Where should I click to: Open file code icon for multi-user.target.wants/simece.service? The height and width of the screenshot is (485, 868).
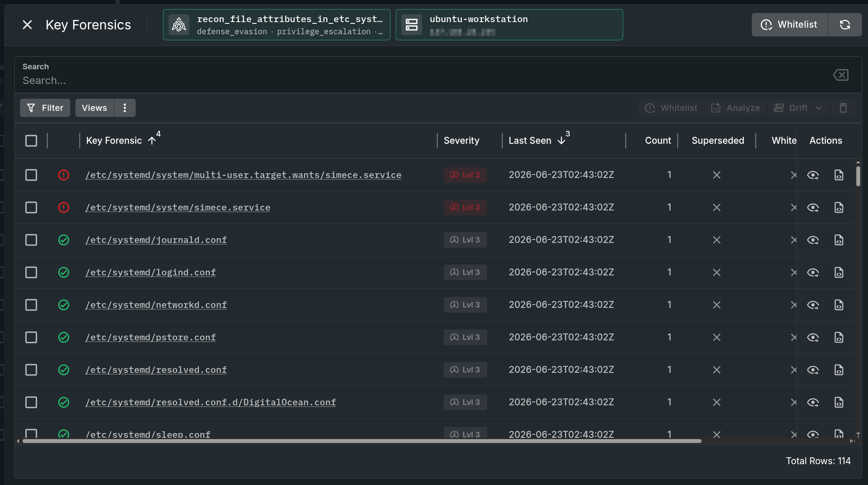(839, 175)
